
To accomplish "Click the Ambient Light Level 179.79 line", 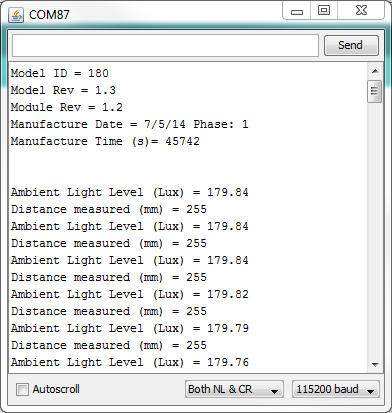I will coord(130,328).
